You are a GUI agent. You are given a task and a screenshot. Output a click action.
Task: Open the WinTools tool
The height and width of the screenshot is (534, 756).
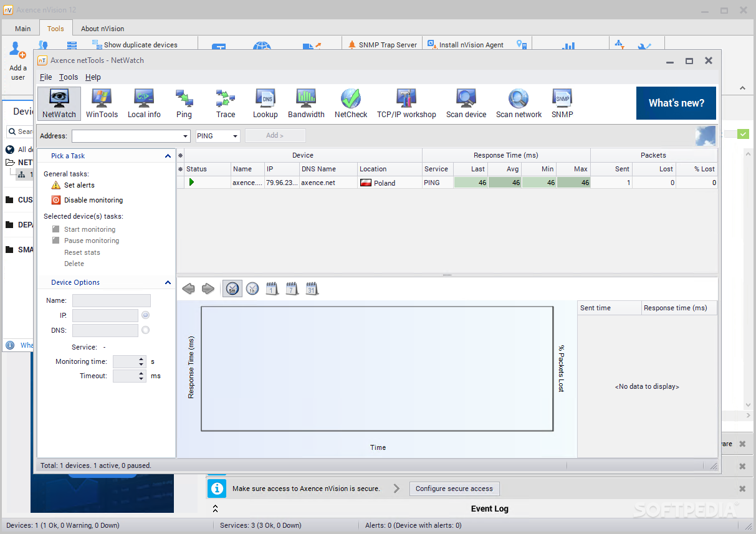102,103
